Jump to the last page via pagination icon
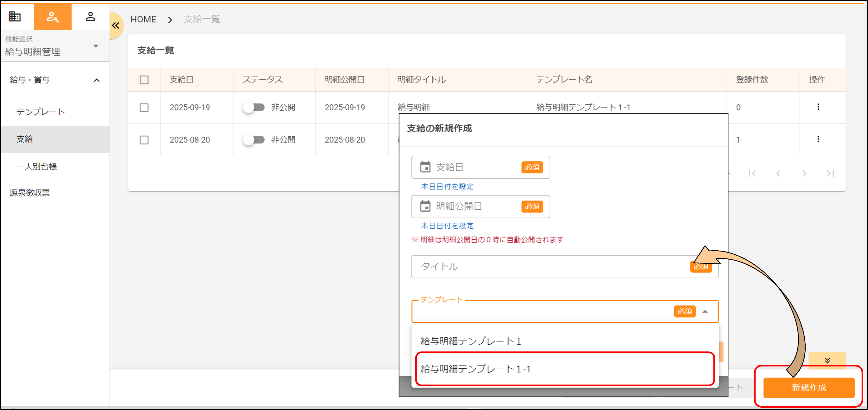 tap(830, 173)
